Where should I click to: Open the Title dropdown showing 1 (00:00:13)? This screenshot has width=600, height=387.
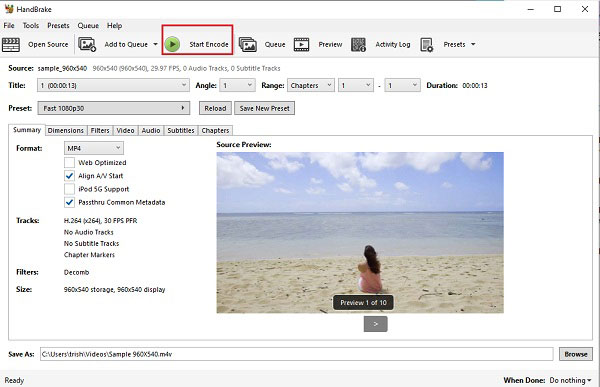click(113, 85)
